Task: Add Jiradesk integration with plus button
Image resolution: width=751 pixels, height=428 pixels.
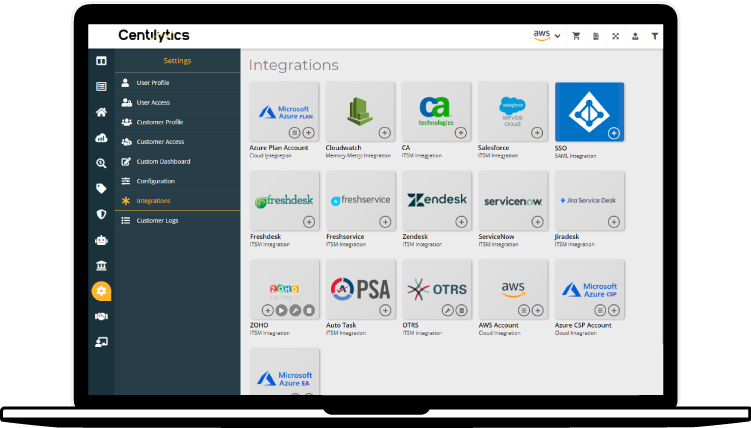Action: tap(614, 222)
